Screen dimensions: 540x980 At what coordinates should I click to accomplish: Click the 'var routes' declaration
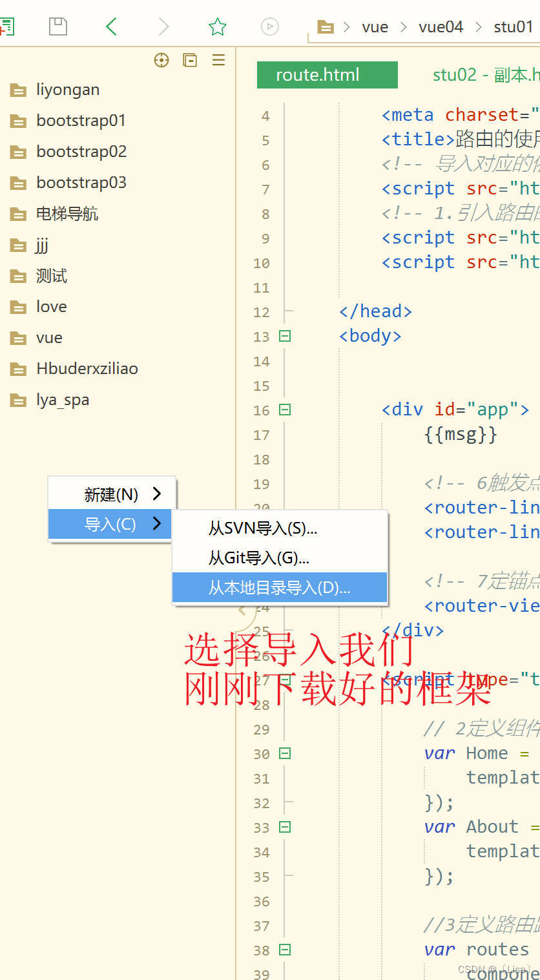(x=477, y=950)
